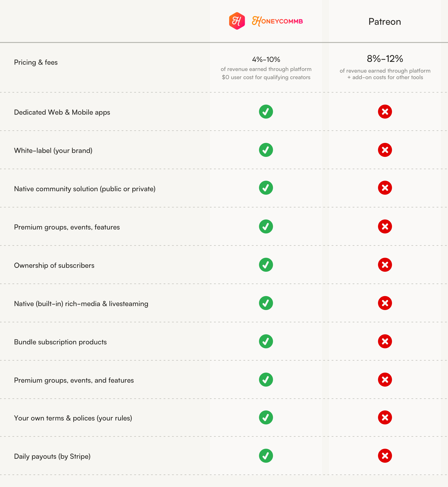Click the Honeycommb wordmark text logo
The image size is (448, 487).
[x=277, y=21]
